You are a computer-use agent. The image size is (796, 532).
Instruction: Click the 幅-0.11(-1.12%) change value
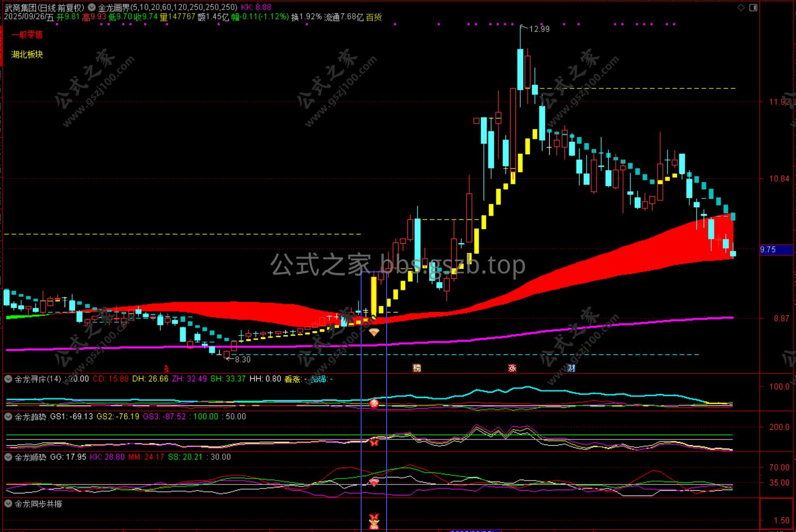(x=260, y=17)
